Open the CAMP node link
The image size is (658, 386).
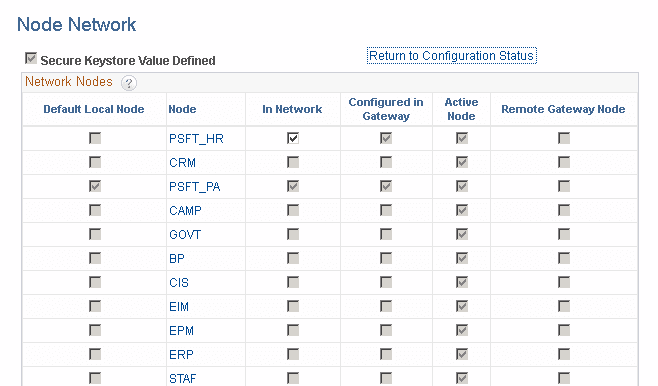185,211
